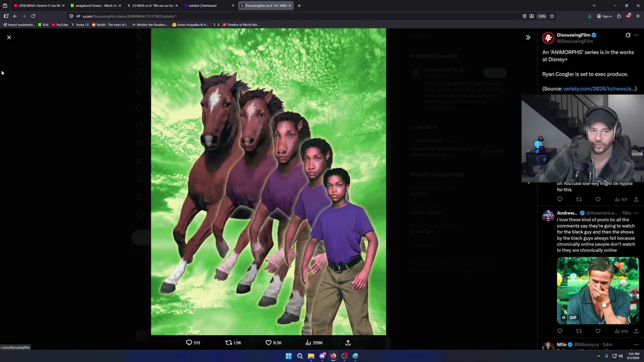Open Windows taskbar search
This screenshot has height=362, width=644.
(x=300, y=356)
